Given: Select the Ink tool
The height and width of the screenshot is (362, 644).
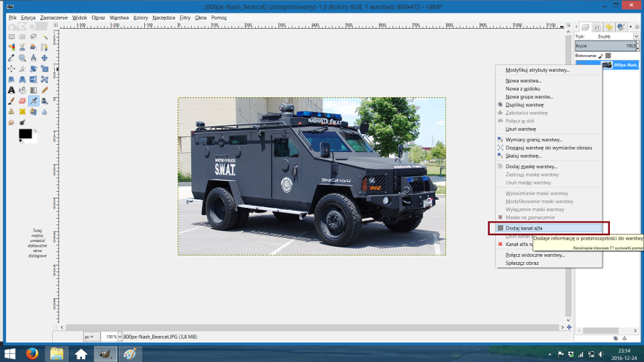Looking at the screenshot, I should [x=44, y=101].
